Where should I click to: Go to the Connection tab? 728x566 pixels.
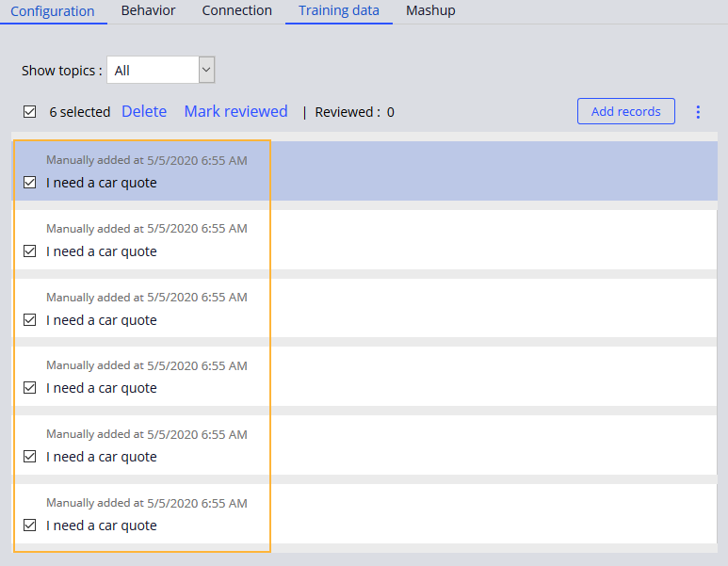click(x=237, y=10)
